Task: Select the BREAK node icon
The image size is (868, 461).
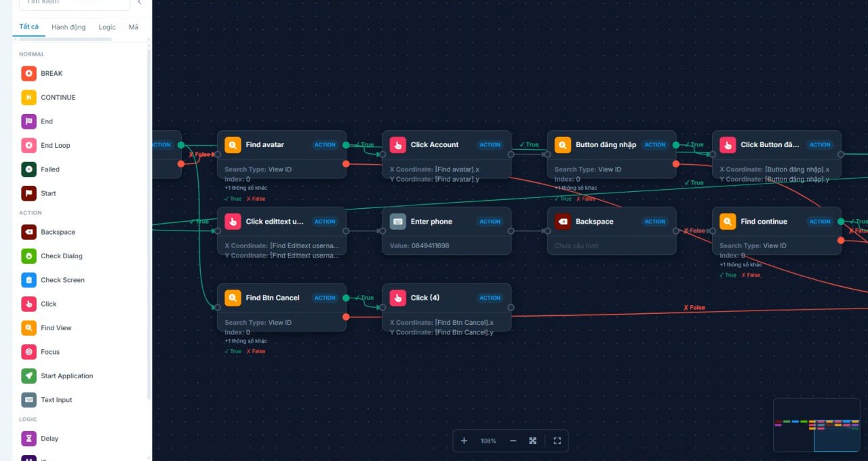Action: coord(28,73)
